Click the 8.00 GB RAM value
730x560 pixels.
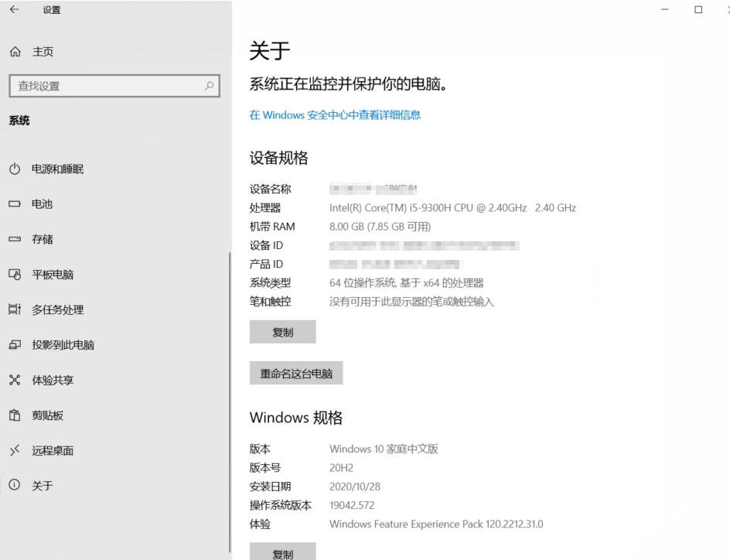(380, 227)
